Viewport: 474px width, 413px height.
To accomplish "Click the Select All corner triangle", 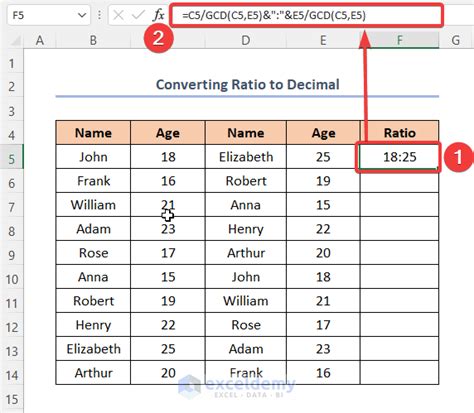I will coord(15,41).
